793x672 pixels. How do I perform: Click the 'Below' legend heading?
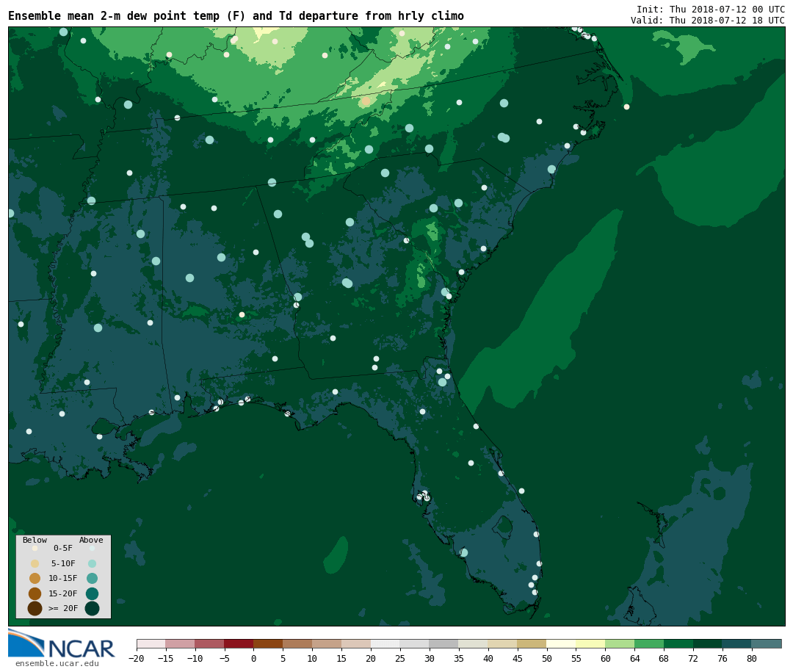tap(35, 540)
